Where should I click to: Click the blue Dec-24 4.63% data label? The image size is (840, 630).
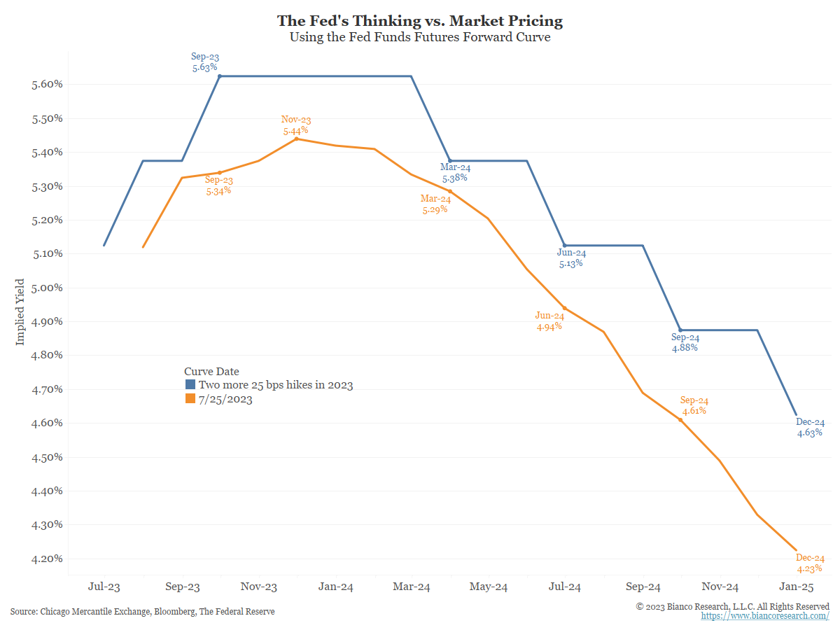click(811, 428)
